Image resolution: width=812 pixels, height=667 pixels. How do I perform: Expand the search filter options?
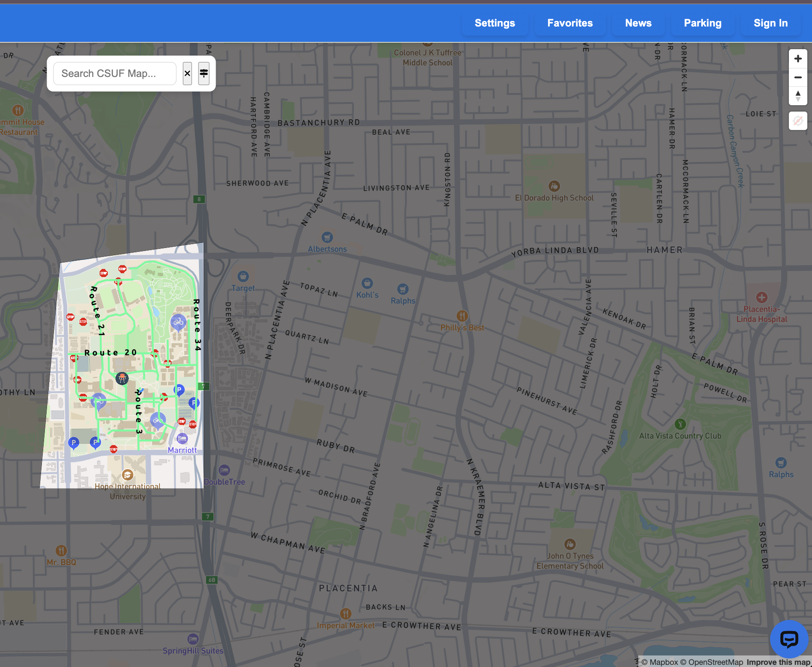coord(204,74)
